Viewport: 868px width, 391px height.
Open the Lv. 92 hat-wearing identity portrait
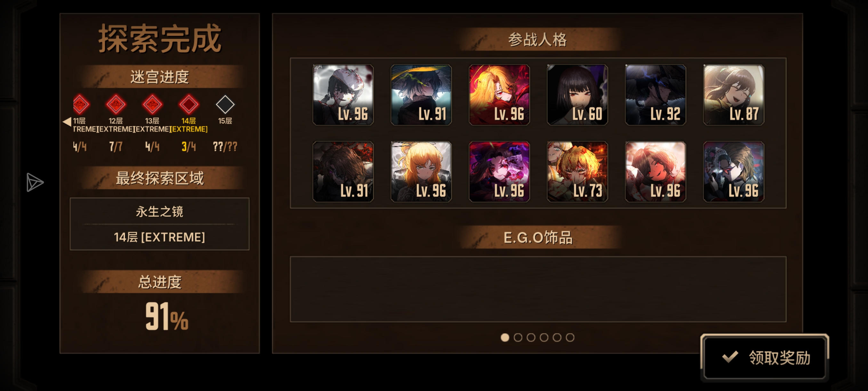655,95
